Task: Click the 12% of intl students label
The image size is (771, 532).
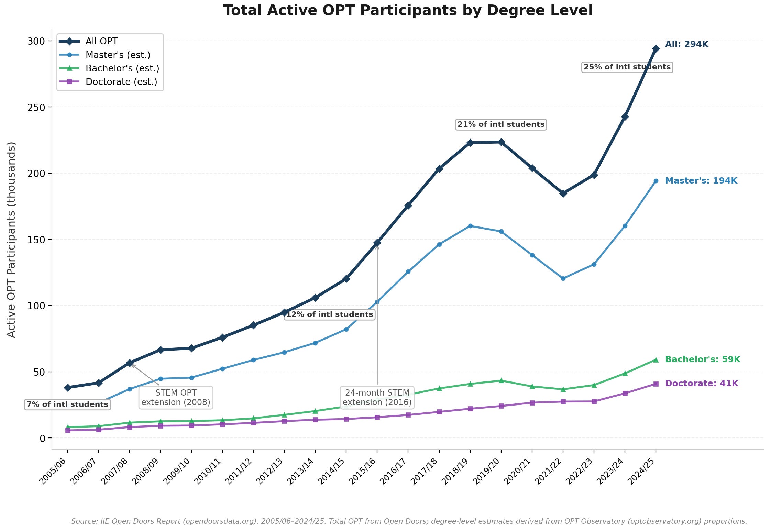Action: (x=329, y=314)
